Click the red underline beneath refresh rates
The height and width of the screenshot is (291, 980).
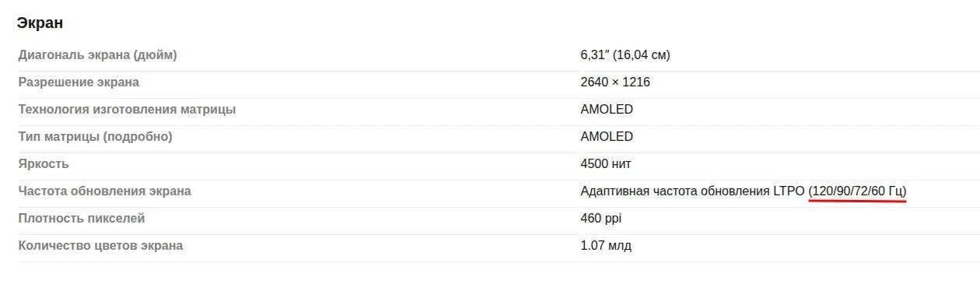[858, 201]
